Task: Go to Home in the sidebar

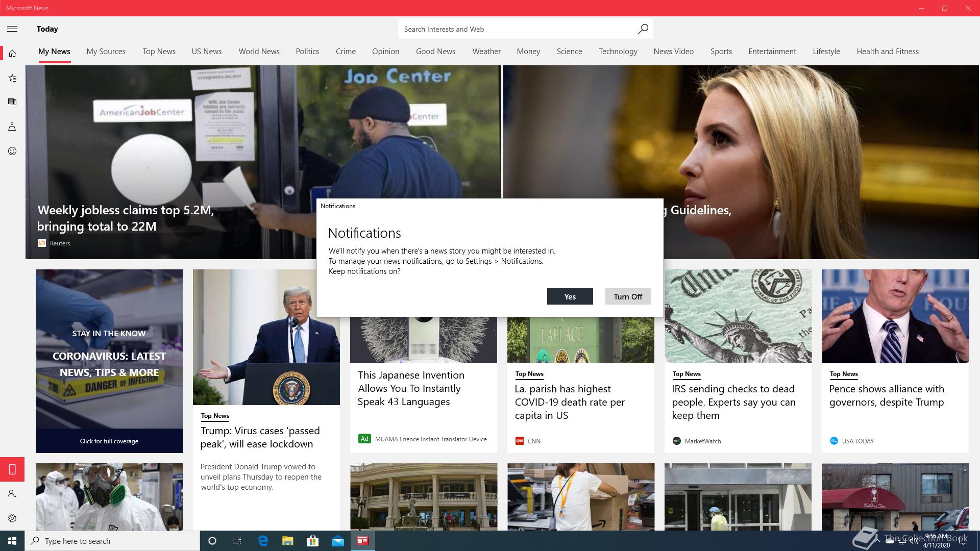Action: [12, 53]
